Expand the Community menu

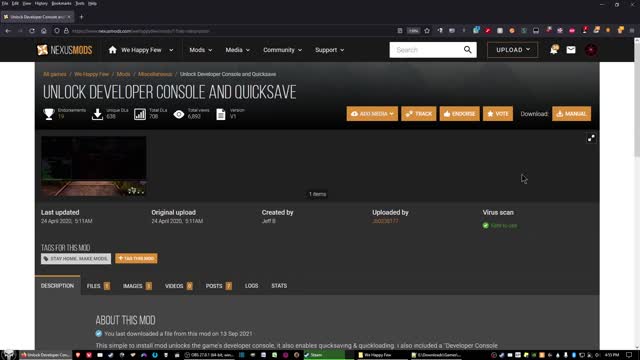pyautogui.click(x=282, y=50)
